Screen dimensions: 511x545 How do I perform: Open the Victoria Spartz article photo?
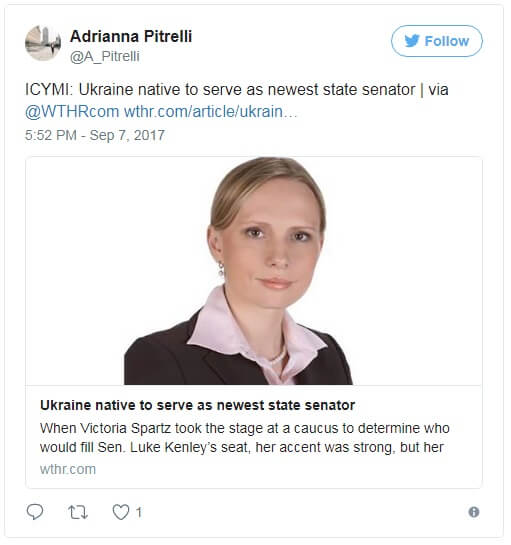(254, 271)
